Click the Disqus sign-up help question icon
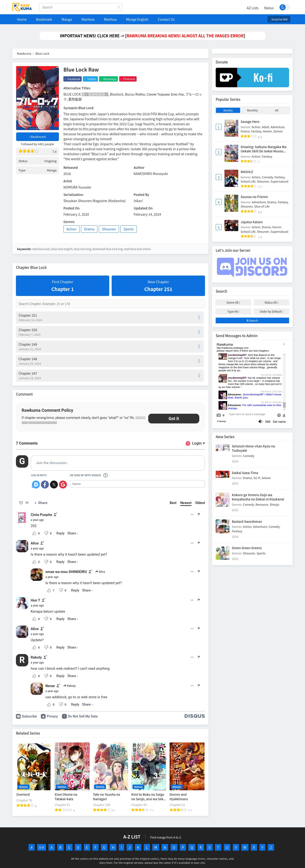 [105, 475]
